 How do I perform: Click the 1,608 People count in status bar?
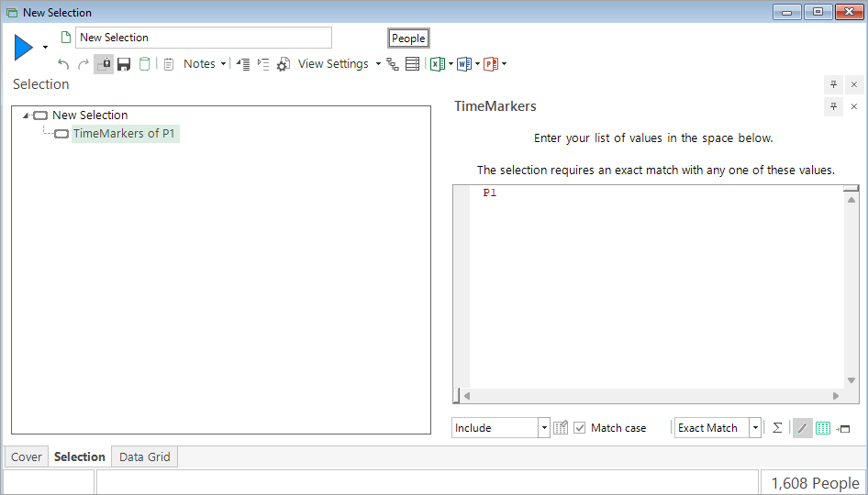click(x=816, y=483)
